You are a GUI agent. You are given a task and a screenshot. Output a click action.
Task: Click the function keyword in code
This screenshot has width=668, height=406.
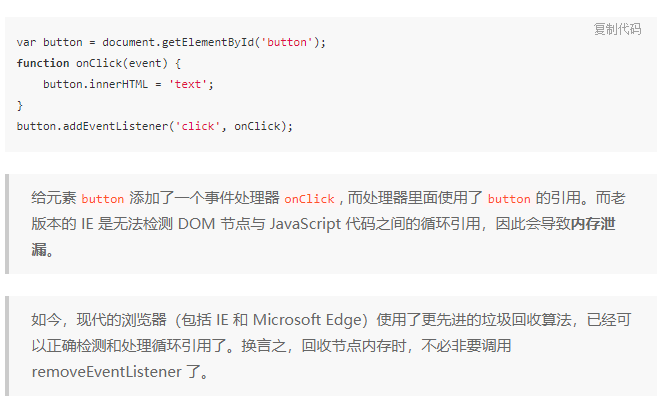tap(43, 63)
